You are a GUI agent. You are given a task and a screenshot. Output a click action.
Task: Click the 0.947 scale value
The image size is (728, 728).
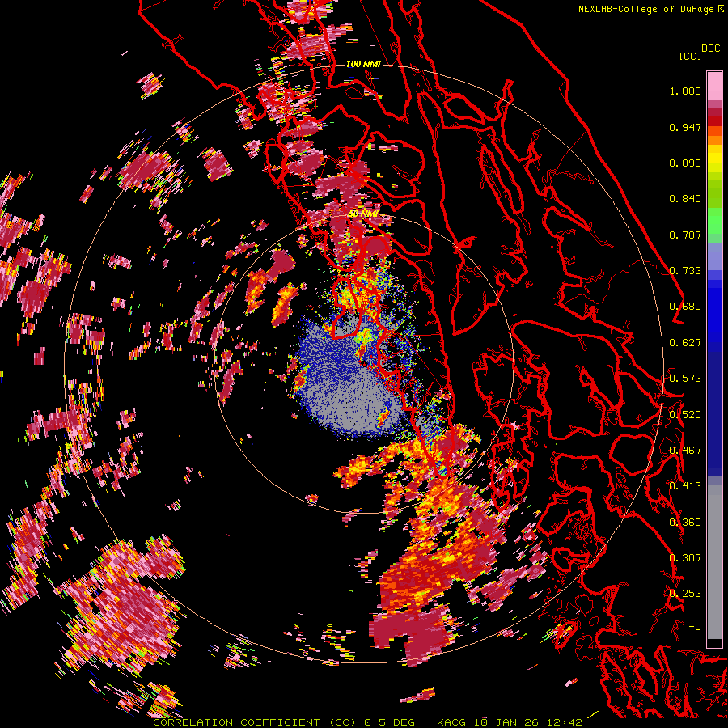pyautogui.click(x=685, y=127)
